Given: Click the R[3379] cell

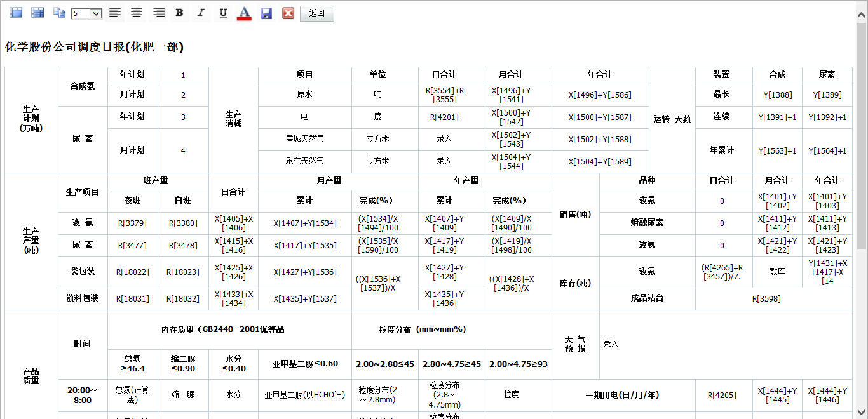Looking at the screenshot, I should pos(132,223).
